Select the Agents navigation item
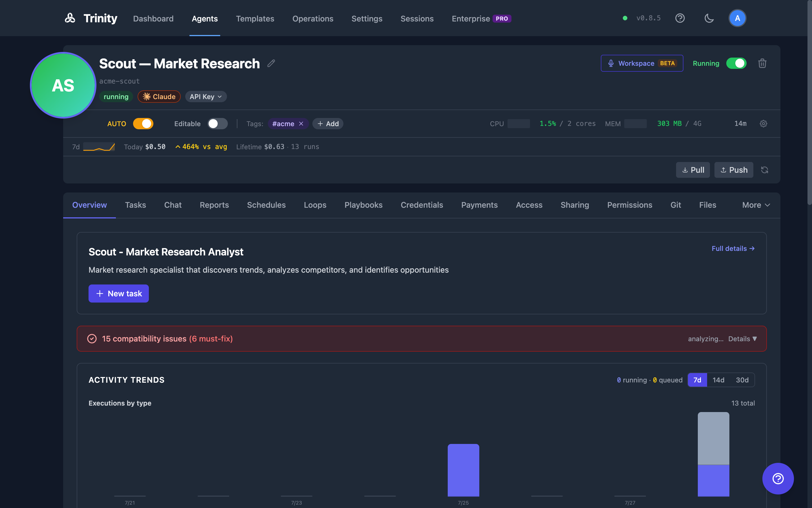Screen dimensions: 812x508 205,18
